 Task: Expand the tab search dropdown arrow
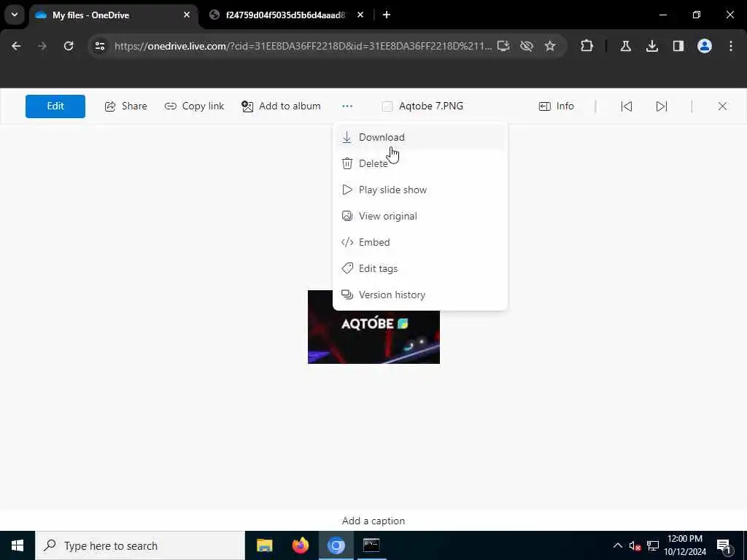[15, 15]
